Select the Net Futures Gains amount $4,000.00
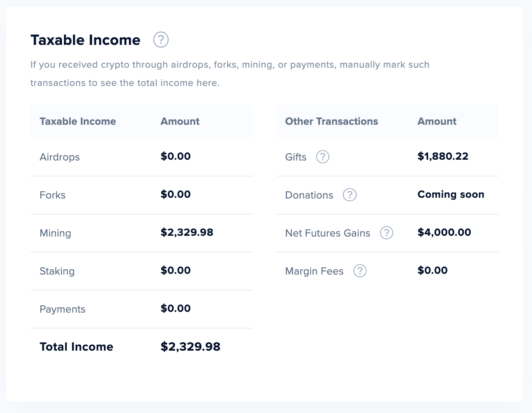 pyautogui.click(x=444, y=232)
